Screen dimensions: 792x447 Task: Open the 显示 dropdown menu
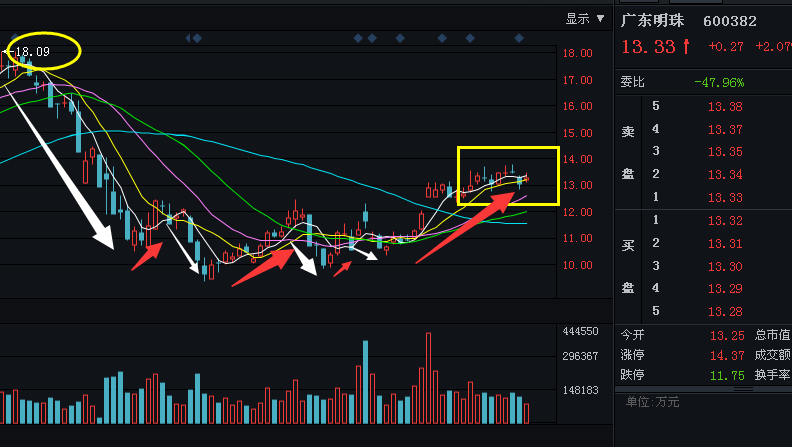(584, 19)
